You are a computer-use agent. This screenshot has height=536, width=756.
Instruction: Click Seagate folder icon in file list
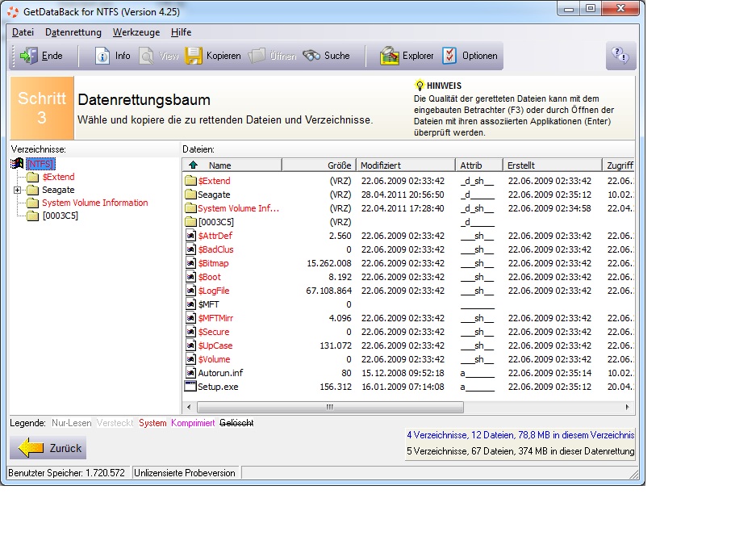tap(191, 195)
